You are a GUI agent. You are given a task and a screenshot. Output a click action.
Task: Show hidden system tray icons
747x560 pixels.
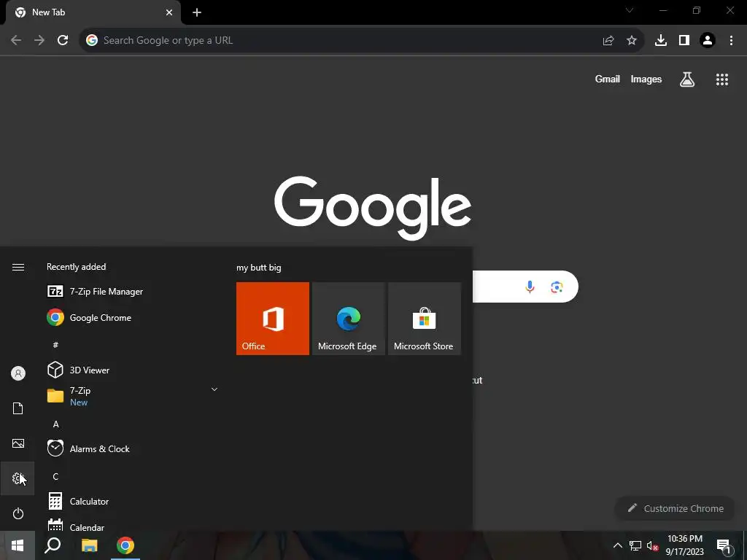click(617, 545)
